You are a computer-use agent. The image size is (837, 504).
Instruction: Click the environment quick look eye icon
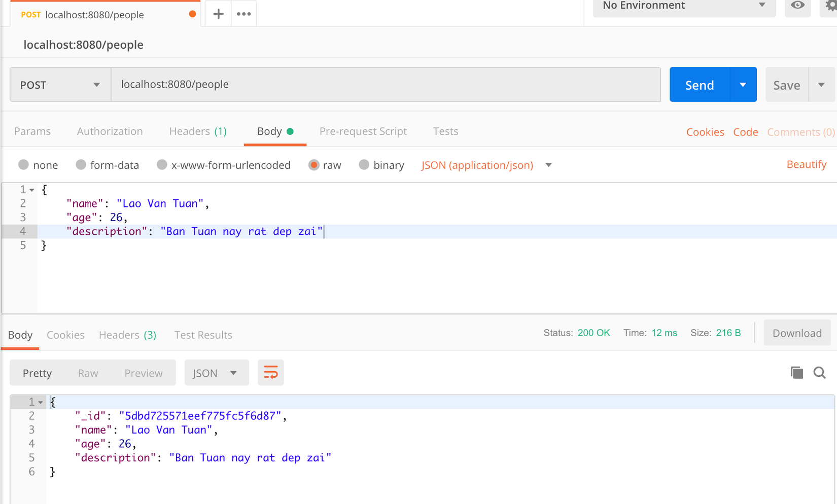click(x=797, y=6)
